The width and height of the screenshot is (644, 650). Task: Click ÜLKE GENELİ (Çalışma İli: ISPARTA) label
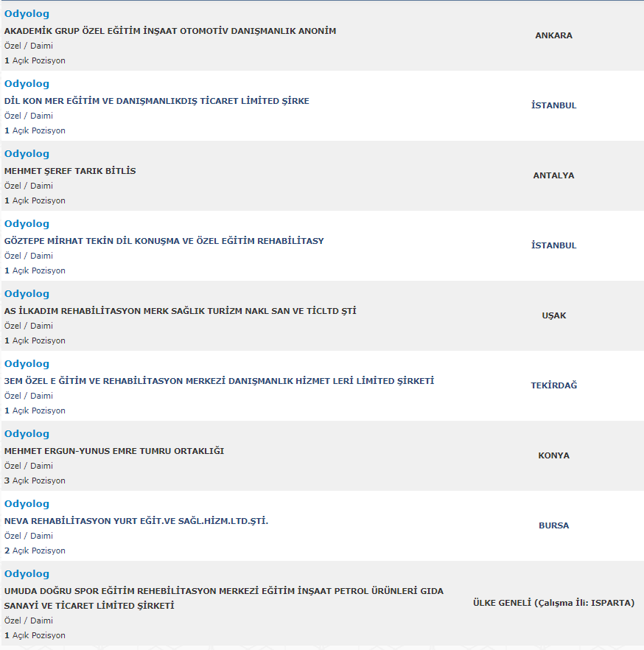[553, 603]
